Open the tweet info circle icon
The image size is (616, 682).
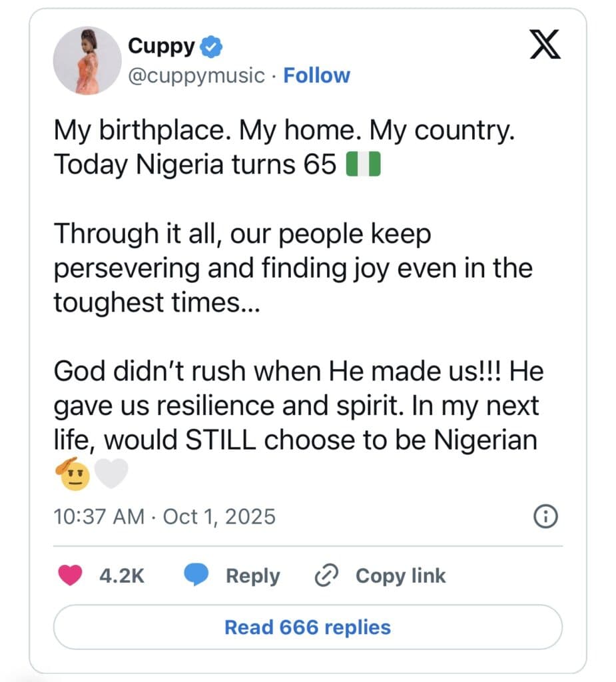coord(546,516)
